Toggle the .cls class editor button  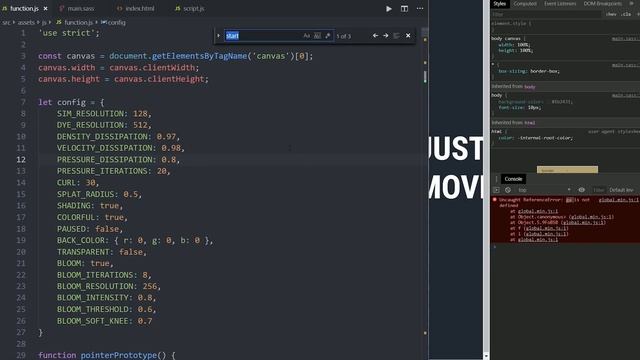click(626, 14)
